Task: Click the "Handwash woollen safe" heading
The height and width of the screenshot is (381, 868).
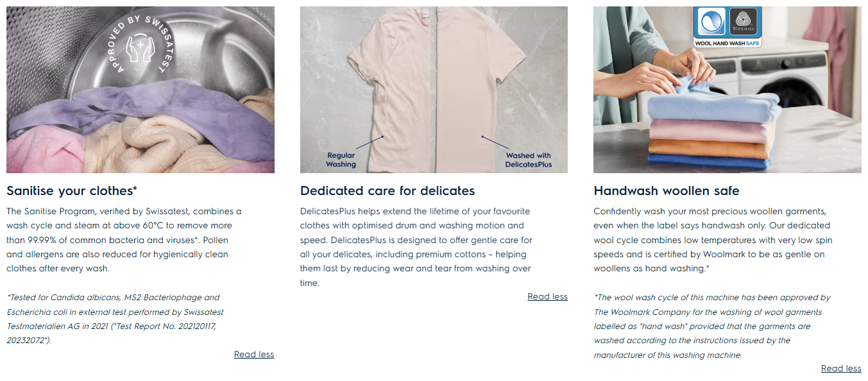Action: click(x=667, y=190)
